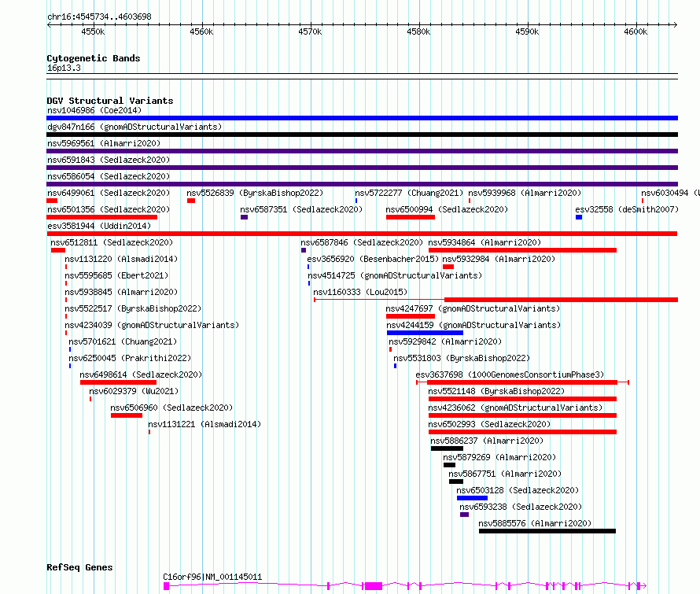Image resolution: width=700 pixels, height=594 pixels.
Task: Click the nsv4514725 gnomAD variant label
Action: pos(395,275)
